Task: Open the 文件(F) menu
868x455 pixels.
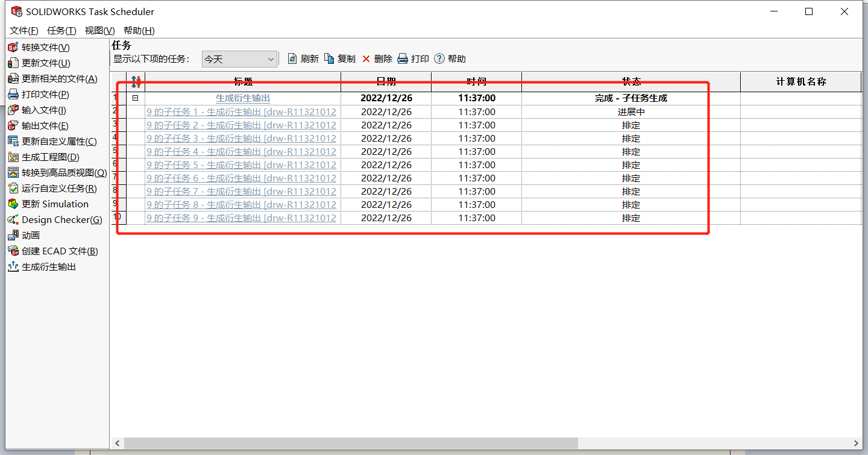Action: 24,31
